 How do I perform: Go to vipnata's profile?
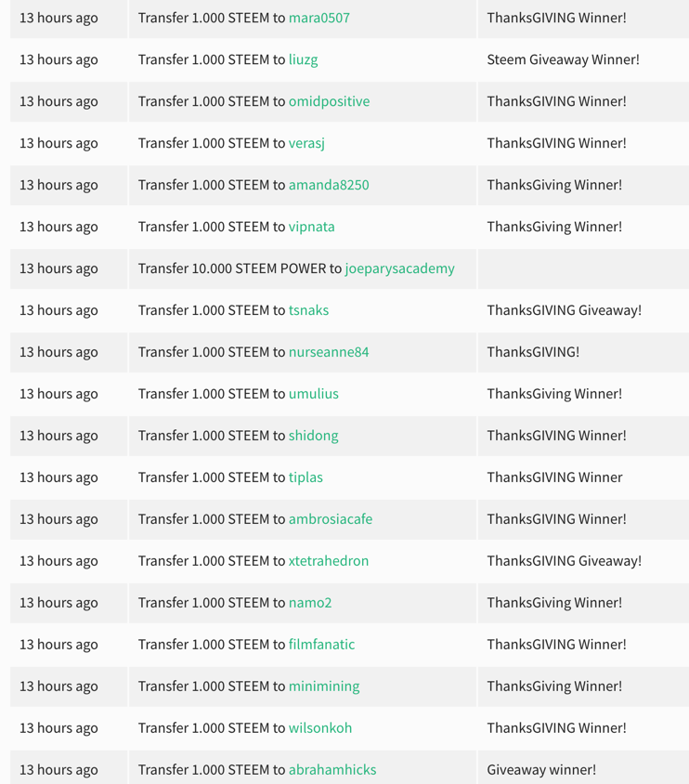tap(311, 227)
